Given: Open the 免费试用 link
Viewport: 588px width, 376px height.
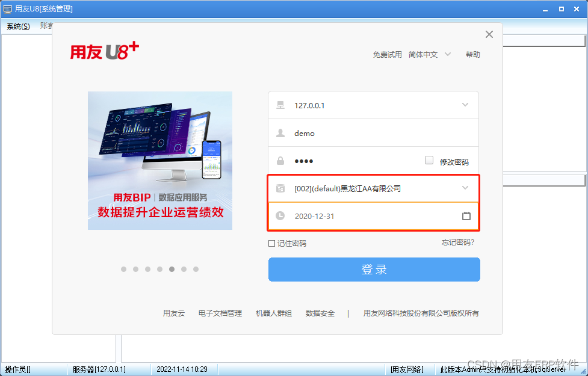Looking at the screenshot, I should [x=387, y=54].
